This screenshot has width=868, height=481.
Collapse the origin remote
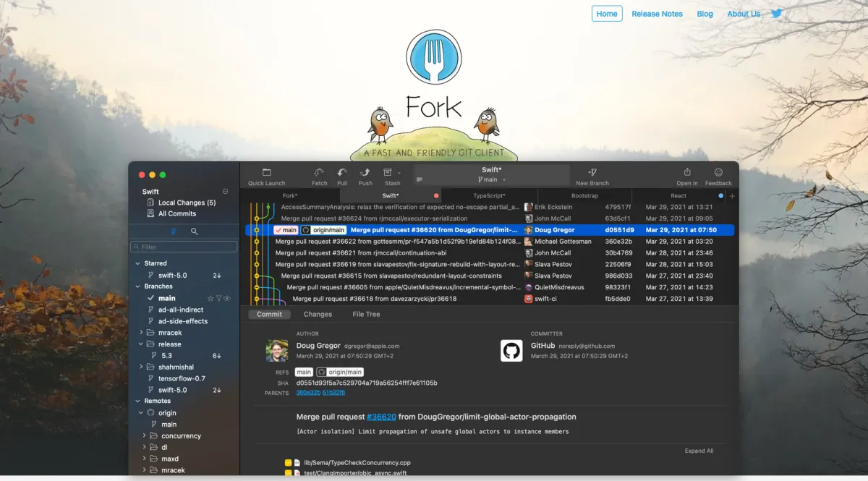141,413
